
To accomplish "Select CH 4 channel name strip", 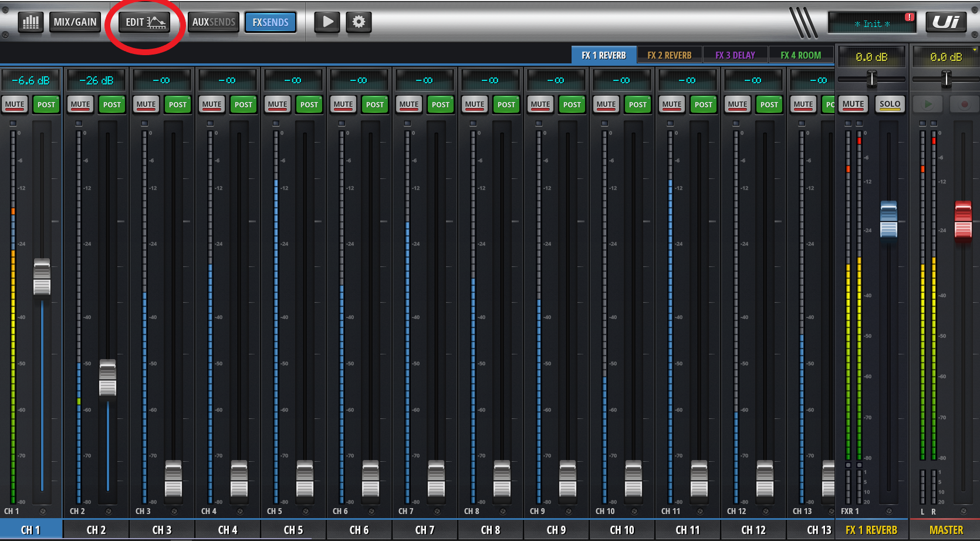I will point(228,530).
